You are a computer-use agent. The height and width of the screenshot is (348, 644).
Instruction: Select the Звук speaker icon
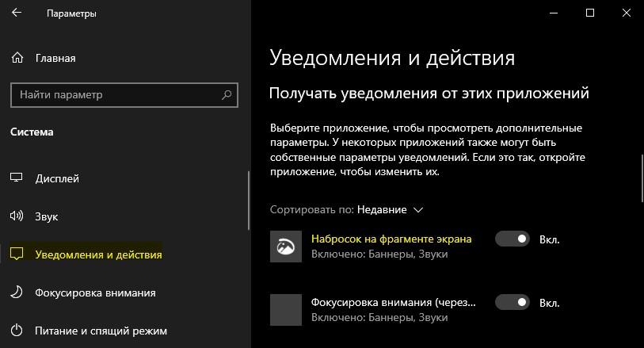click(x=17, y=216)
